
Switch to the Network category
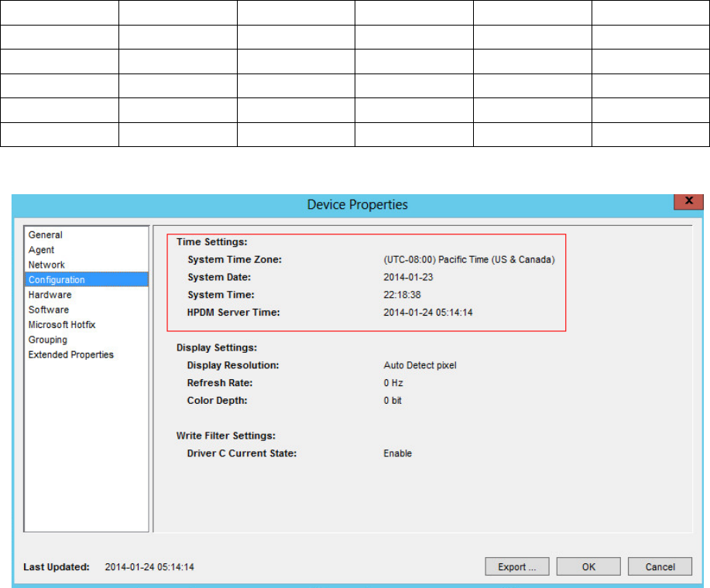pos(46,265)
